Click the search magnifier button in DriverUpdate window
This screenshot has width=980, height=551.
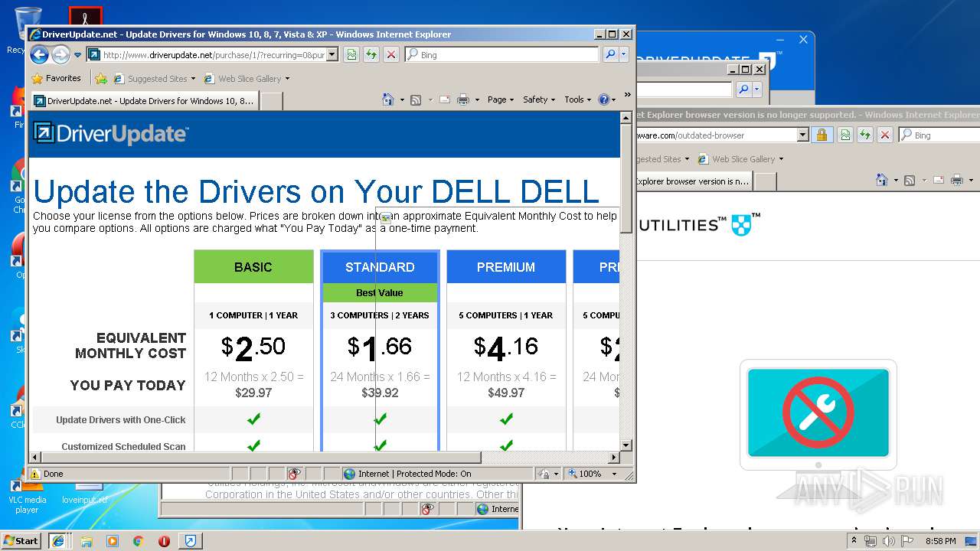tap(610, 54)
